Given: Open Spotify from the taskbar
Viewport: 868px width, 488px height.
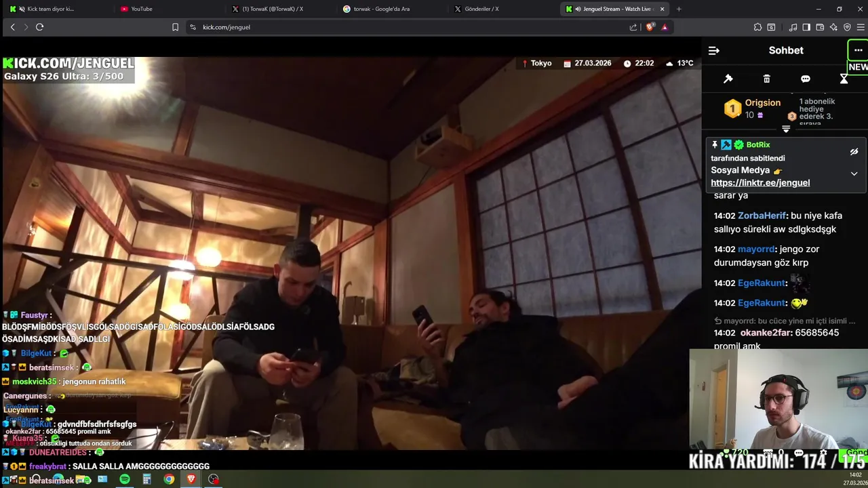Looking at the screenshot, I should 125,479.
